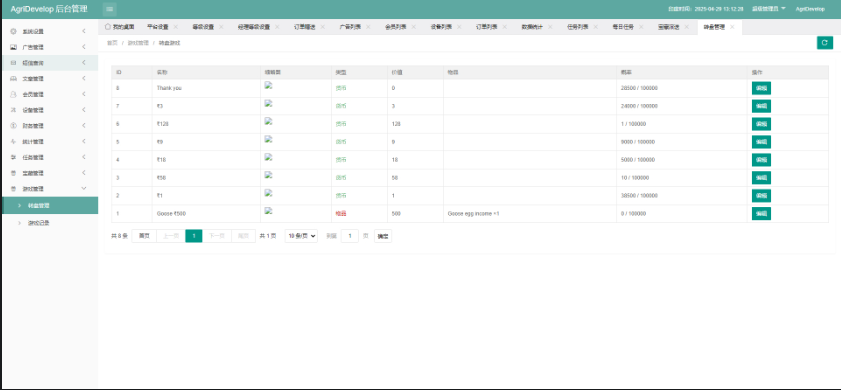
Task: Click the icon beside 游戏管理
Action: click(13, 189)
